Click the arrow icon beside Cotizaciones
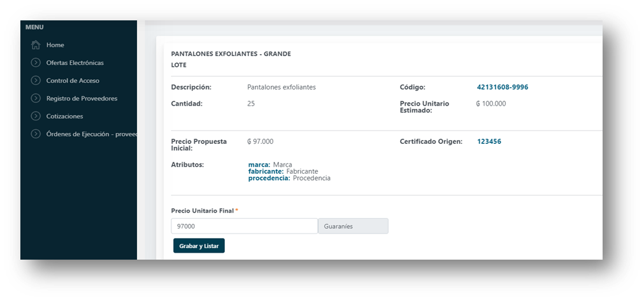Screen dimensions: 644x301 [x=36, y=116]
